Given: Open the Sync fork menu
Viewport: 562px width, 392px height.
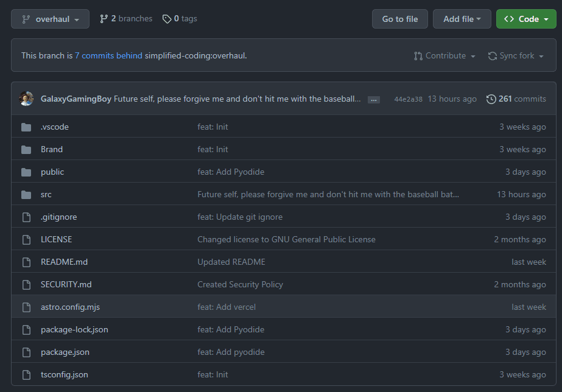Looking at the screenshot, I should [516, 55].
